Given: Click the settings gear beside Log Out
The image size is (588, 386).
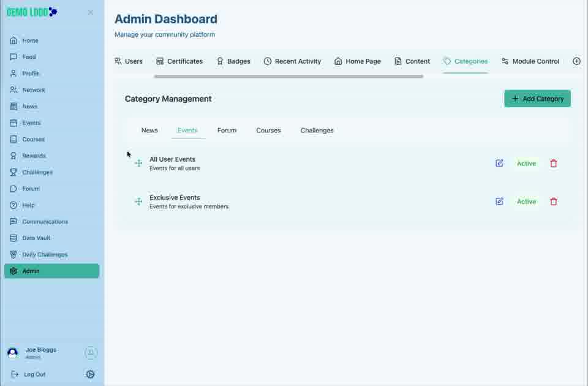Looking at the screenshot, I should pyautogui.click(x=90, y=374).
